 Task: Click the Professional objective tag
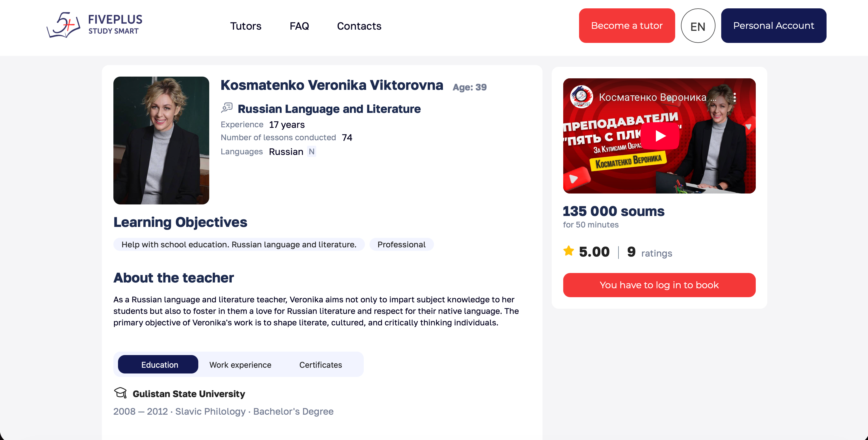click(x=401, y=244)
